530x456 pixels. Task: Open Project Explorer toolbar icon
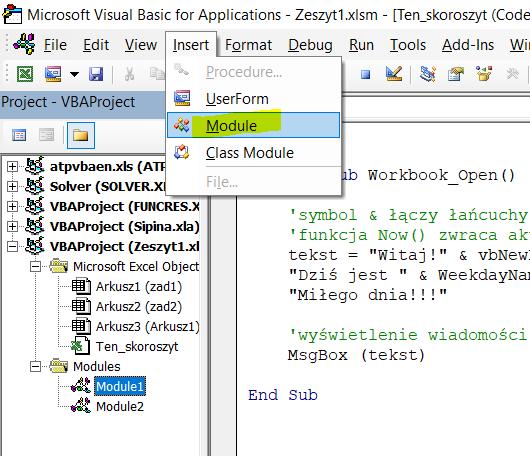pos(428,74)
